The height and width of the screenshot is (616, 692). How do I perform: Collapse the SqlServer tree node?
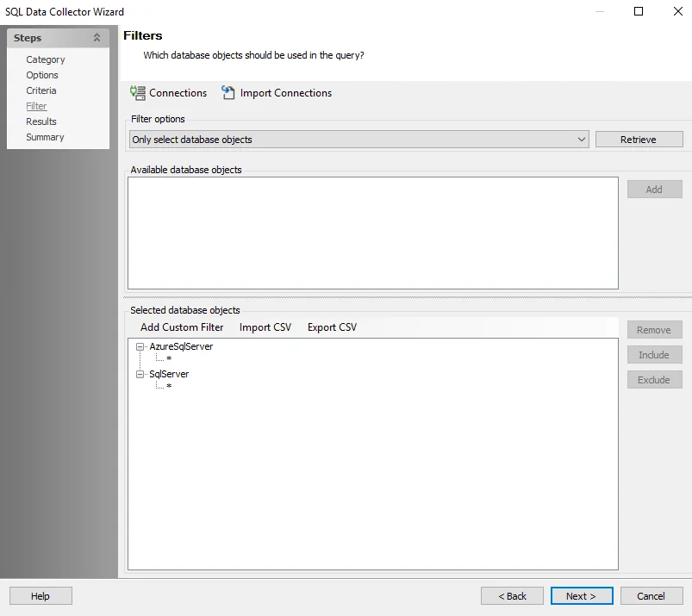pyautogui.click(x=140, y=374)
